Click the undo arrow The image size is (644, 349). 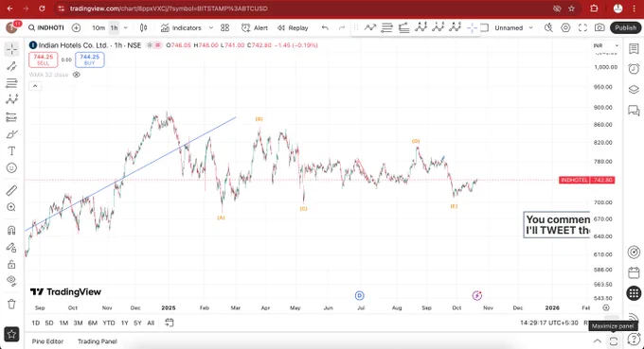325,27
